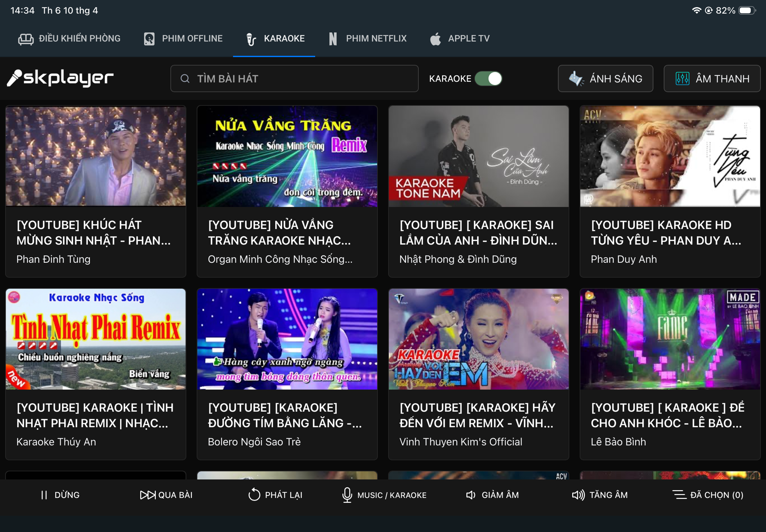This screenshot has width=766, height=532.
Task: Open the PHIM OFFLINE tab
Action: (183, 39)
